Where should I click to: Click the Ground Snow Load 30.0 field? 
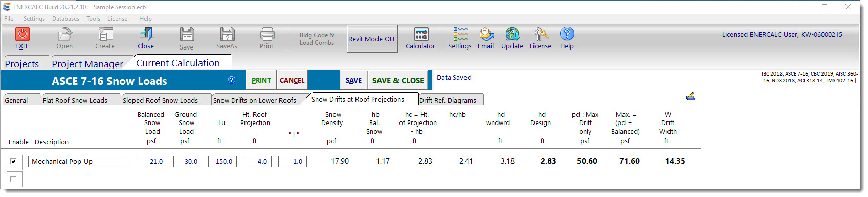pyautogui.click(x=188, y=162)
